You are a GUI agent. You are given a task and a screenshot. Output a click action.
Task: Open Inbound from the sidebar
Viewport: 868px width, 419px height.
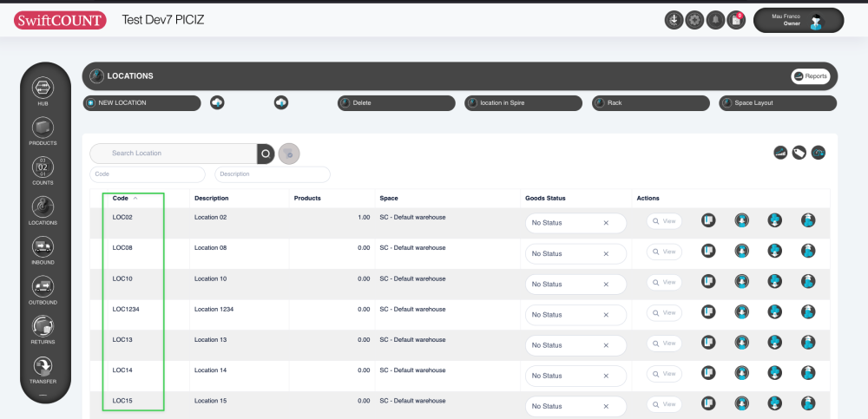click(x=43, y=251)
